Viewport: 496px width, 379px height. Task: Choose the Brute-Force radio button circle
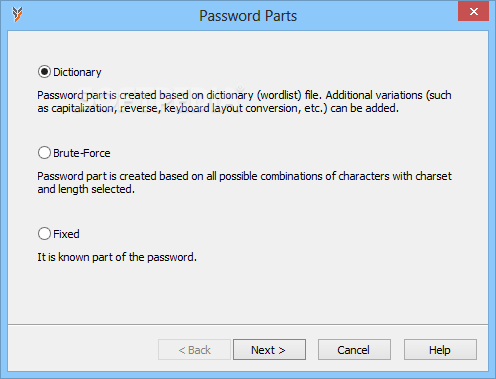pos(44,153)
